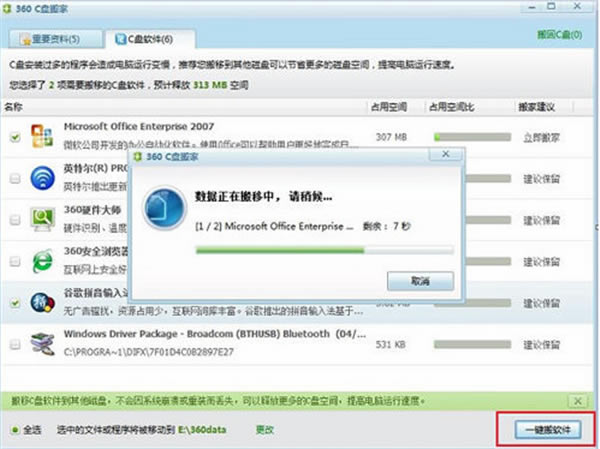
Task: Click the Windows Driver Package usage bar
Action: [x=473, y=345]
